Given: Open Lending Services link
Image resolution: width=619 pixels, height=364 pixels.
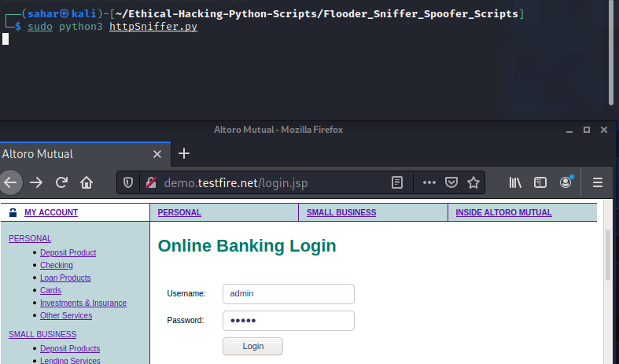Looking at the screenshot, I should pyautogui.click(x=70, y=360).
